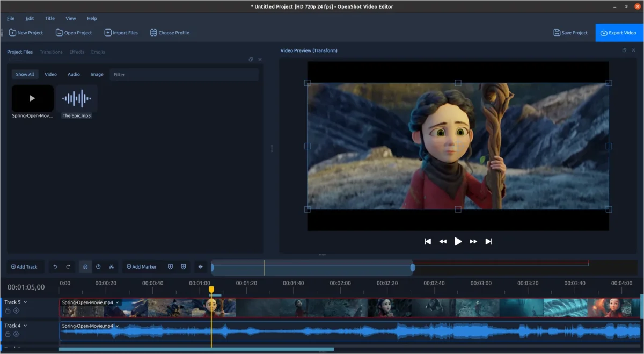The width and height of the screenshot is (644, 354).
Task: Filter project files by Audio
Action: [74, 75]
